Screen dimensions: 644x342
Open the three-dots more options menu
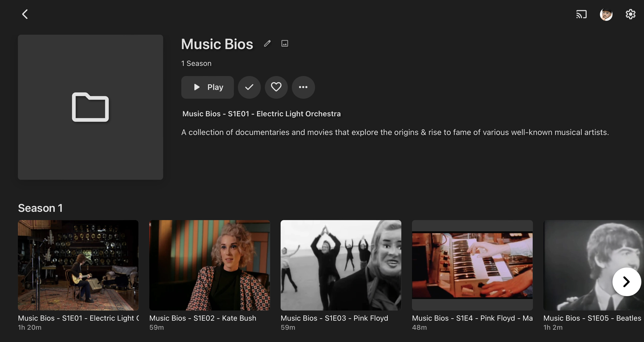[x=303, y=87]
